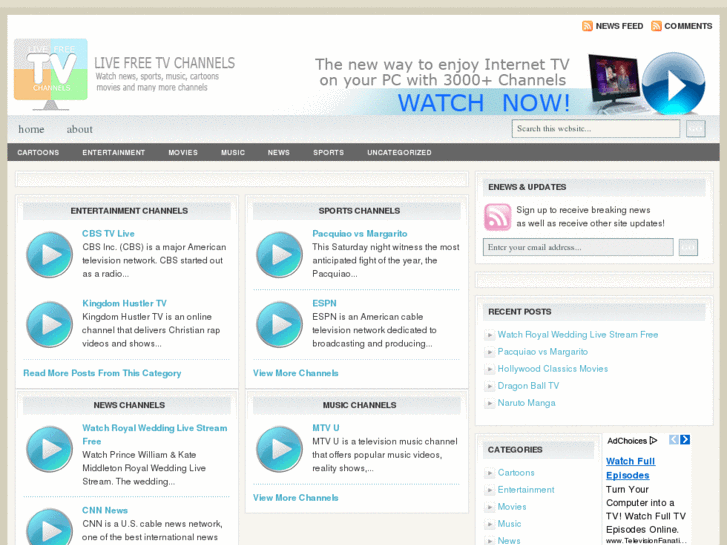Click arrow bullet beside Cartoons category
Image resolution: width=727 pixels, height=545 pixels.
[490, 473]
